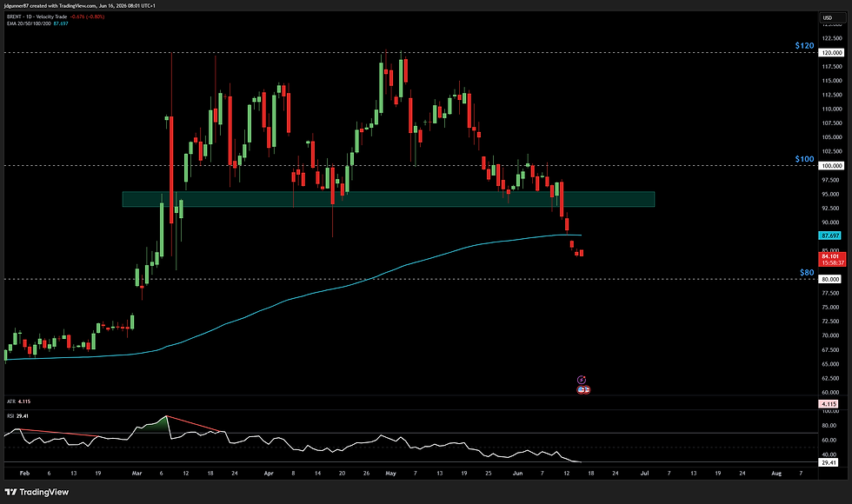
Task: Select the $100 text annotation
Action: tap(804, 159)
